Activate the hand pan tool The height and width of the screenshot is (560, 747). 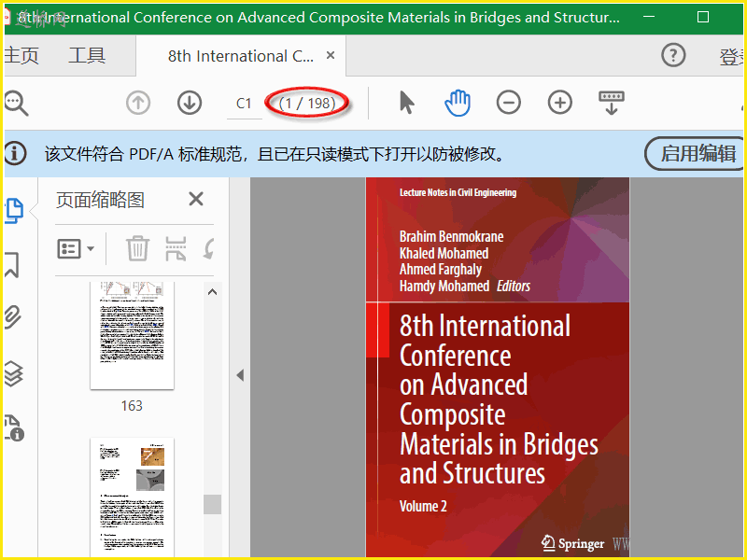458,103
